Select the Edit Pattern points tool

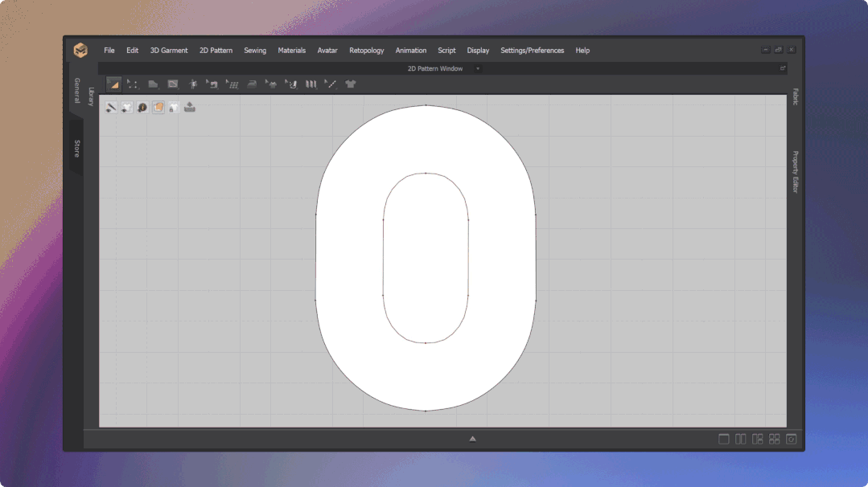133,84
